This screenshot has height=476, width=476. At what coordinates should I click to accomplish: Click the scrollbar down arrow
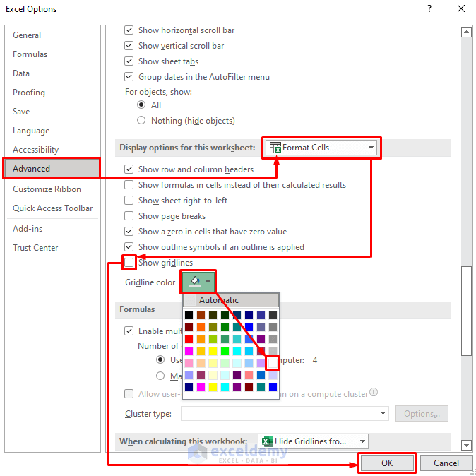[x=466, y=445]
